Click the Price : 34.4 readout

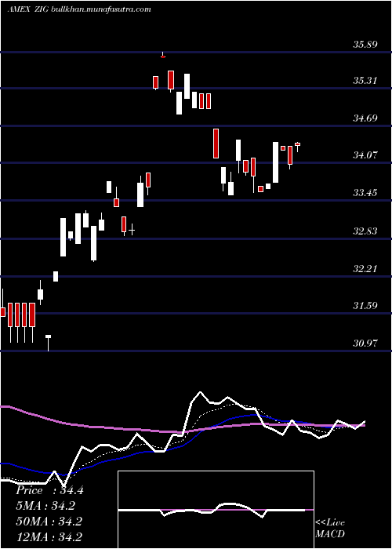pos(49,490)
